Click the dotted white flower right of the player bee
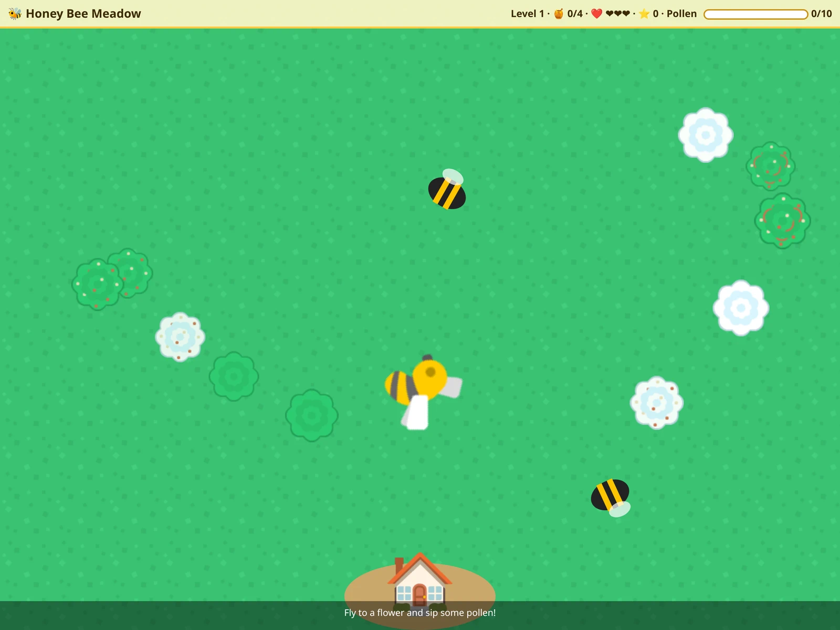Image resolution: width=840 pixels, height=630 pixels. click(x=656, y=403)
